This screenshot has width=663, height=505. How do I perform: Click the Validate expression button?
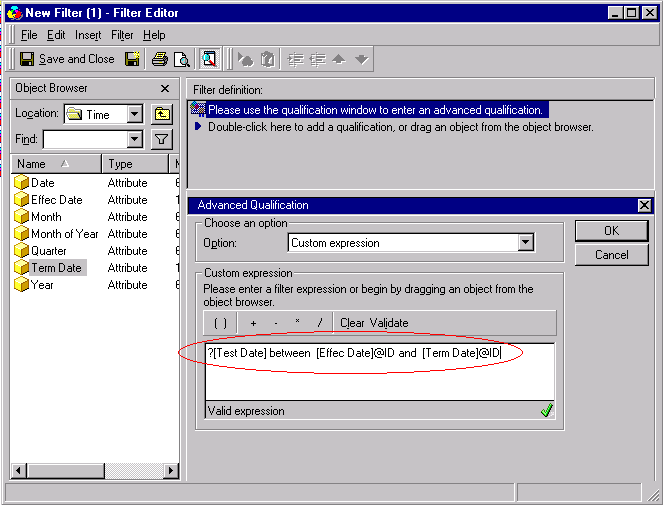389,323
